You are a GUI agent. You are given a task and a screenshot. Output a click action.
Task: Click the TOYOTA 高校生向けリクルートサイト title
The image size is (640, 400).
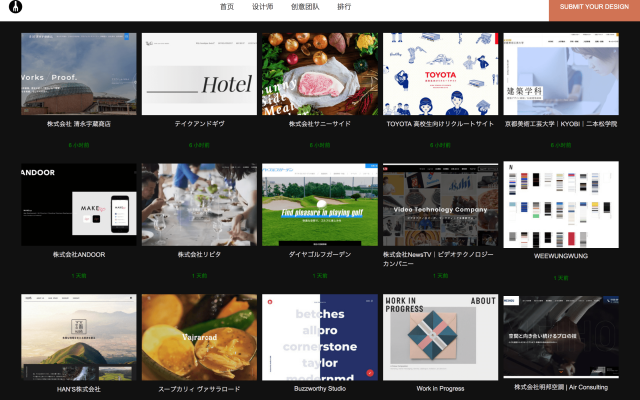tap(440, 124)
